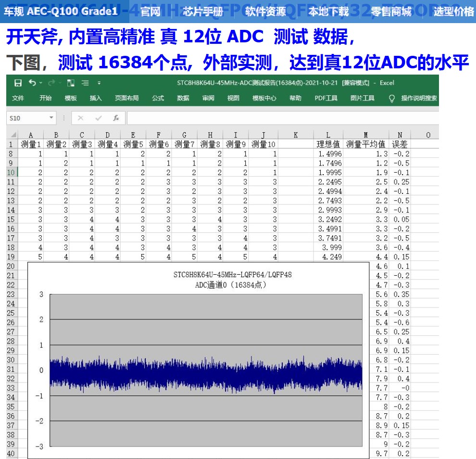Click the chart title STC8H8K64U-45MHz-LQFP64/LQFP48
476x459 pixels.
coord(233,275)
